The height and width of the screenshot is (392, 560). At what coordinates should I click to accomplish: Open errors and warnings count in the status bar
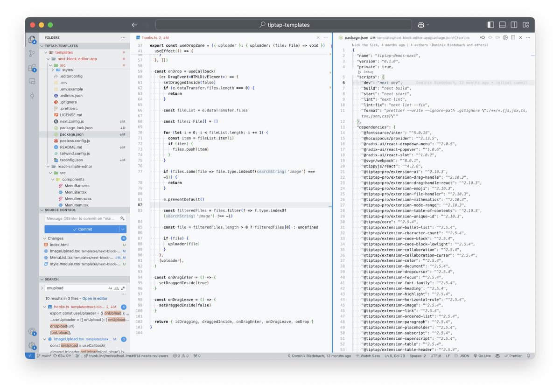[x=180, y=356]
